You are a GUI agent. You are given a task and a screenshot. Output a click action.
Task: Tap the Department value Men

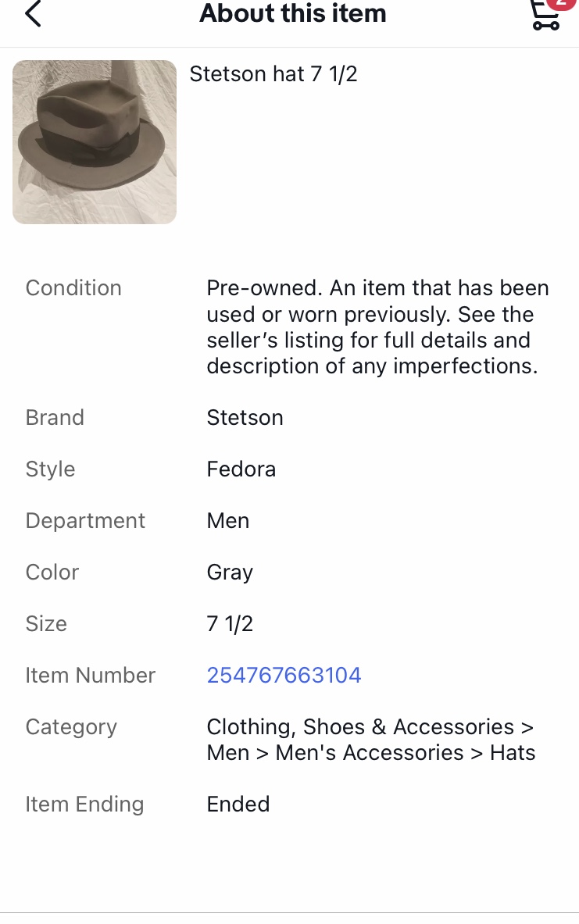pos(228,521)
